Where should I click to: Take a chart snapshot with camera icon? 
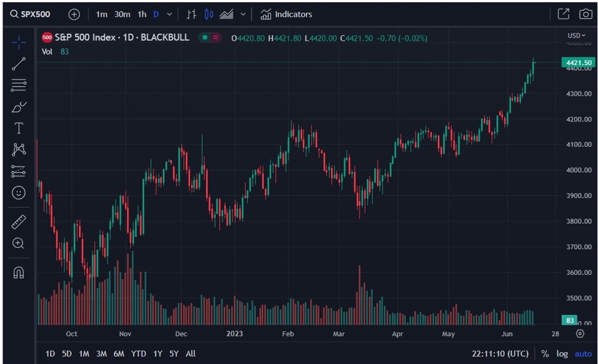tap(585, 14)
